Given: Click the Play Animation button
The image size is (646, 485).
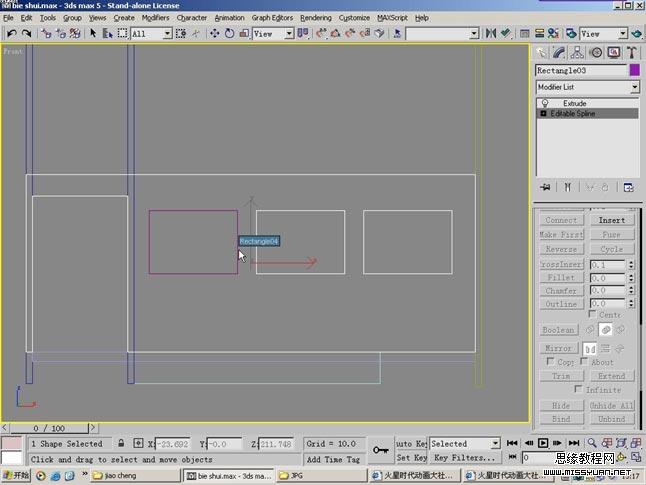Looking at the screenshot, I should tap(543, 443).
